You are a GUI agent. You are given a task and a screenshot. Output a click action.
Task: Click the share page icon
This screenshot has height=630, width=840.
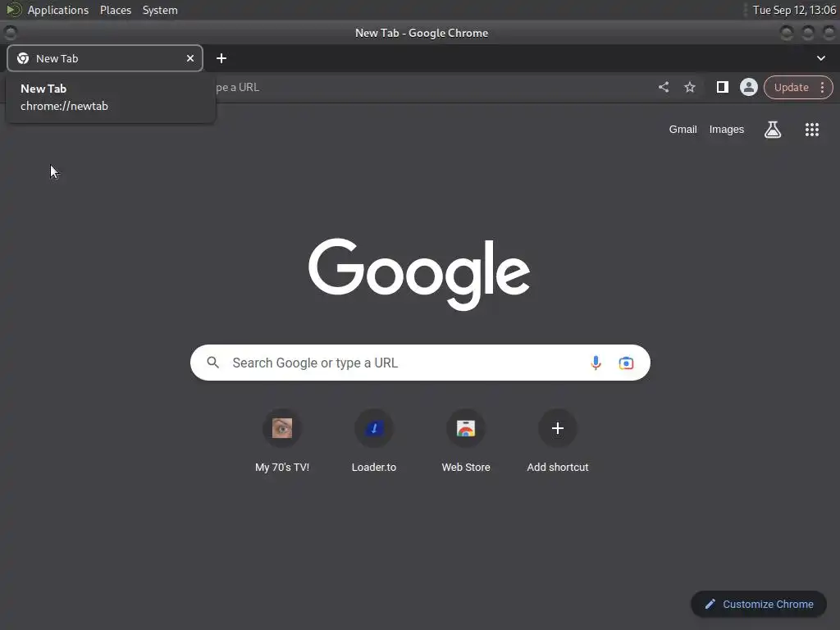tap(663, 87)
